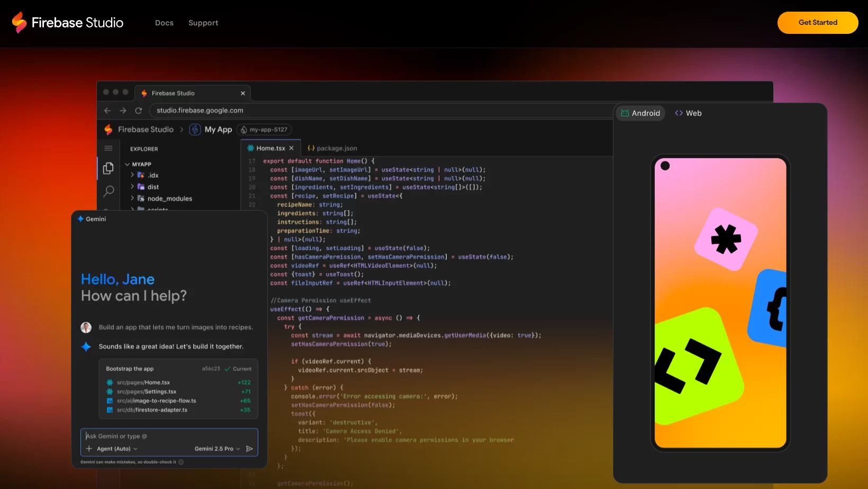Send the Gemini prompt with arrow icon
Screen dimensions: 868x489
tap(250, 449)
